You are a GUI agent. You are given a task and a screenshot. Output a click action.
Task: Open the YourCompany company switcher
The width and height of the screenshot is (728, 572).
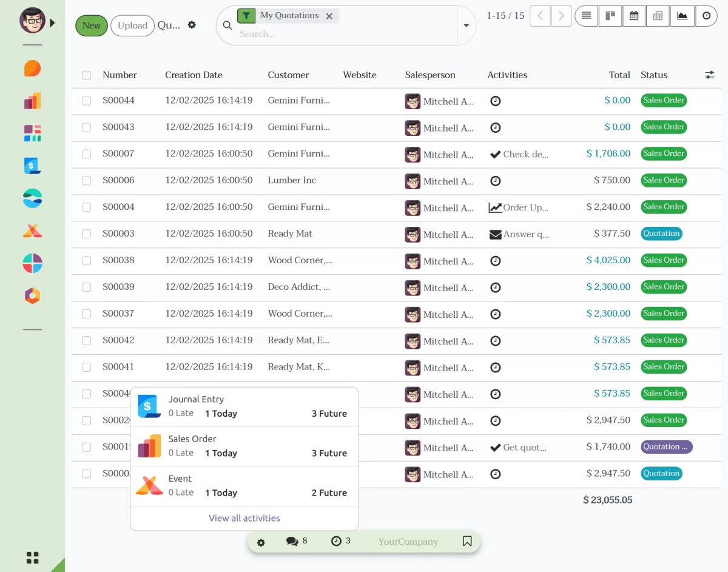tap(408, 542)
